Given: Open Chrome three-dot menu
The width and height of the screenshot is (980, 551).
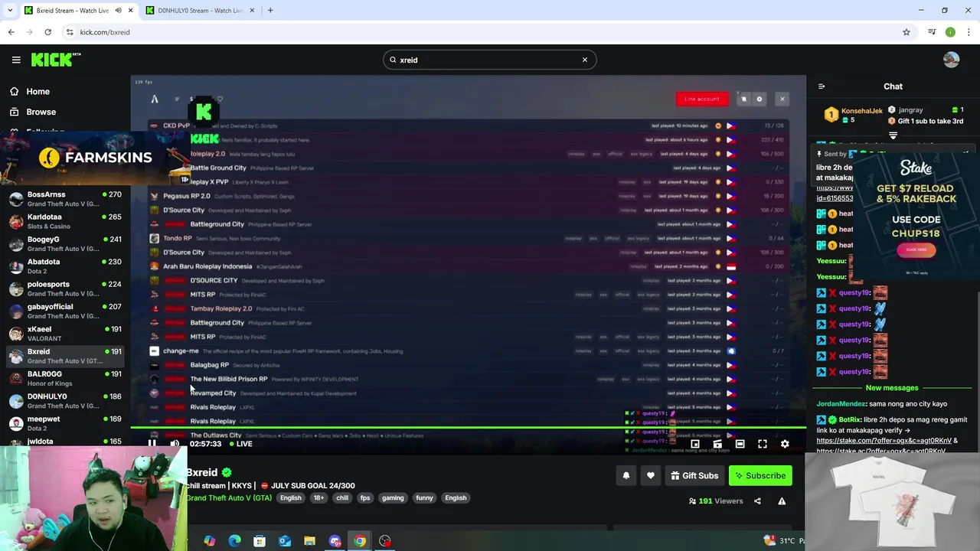Looking at the screenshot, I should pyautogui.click(x=969, y=32).
